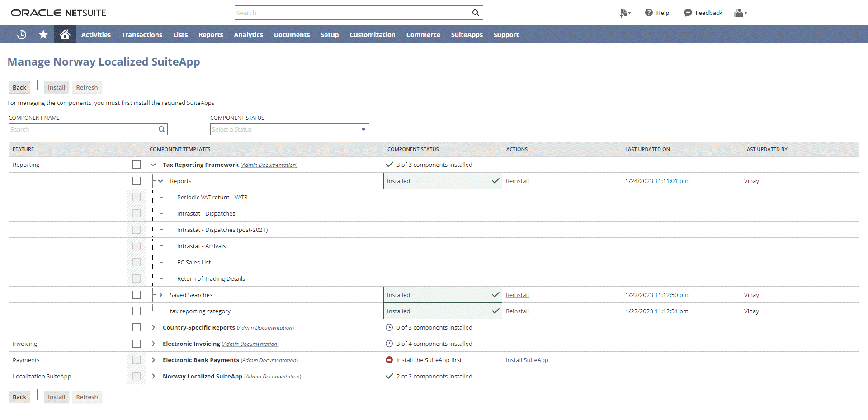
Task: Open the Commerce menu
Action: click(x=423, y=34)
